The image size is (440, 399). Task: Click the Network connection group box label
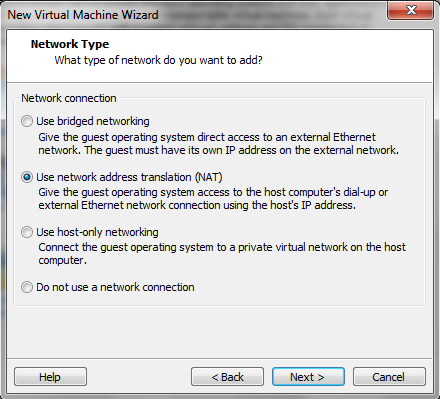[x=69, y=98]
